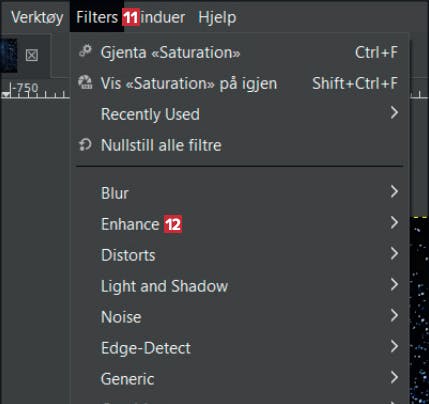Close the image tab with X icon
Image resolution: width=429 pixels, height=404 pixels.
pyautogui.click(x=32, y=55)
